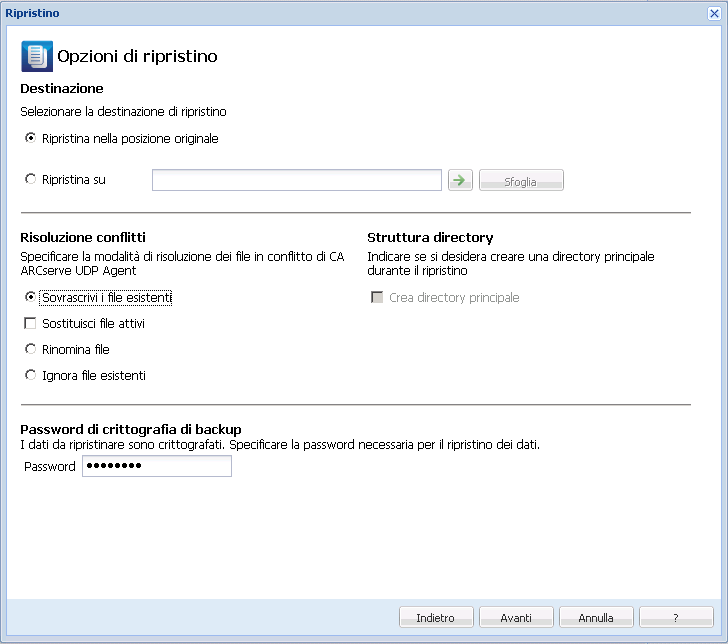Close the Ripristino dialog with X
This screenshot has height=644, width=728.
point(714,13)
